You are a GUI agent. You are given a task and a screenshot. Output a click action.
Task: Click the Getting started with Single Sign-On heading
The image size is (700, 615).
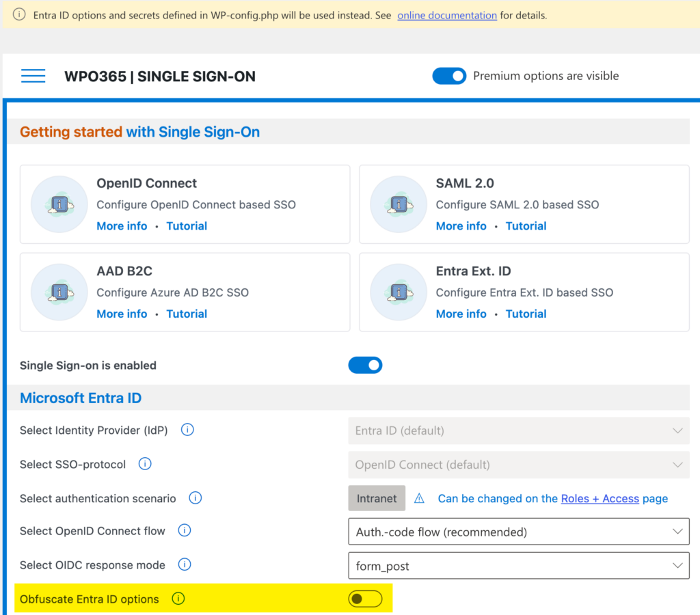pos(139,132)
